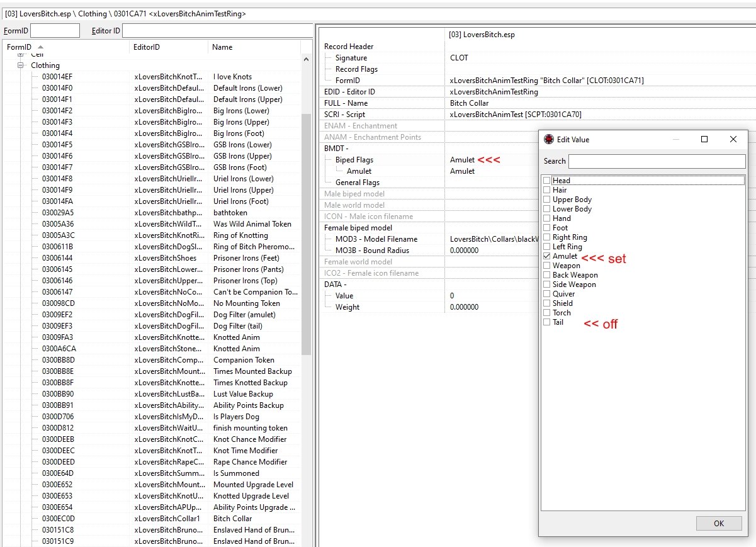756x547 pixels.
Task: Check the Hand biped flag
Action: [547, 218]
